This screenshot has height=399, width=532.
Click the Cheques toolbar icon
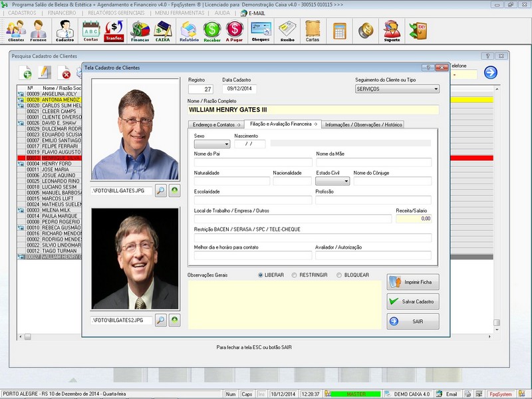coord(260,31)
